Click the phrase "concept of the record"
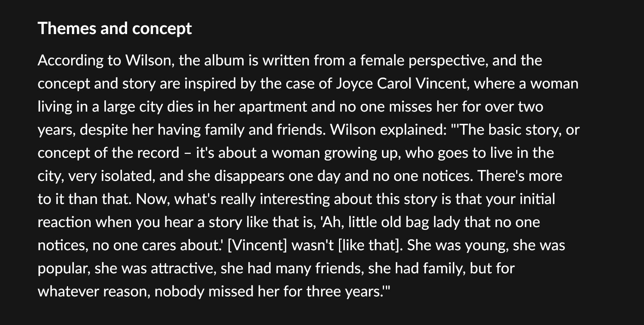This screenshot has width=644, height=325. pos(108,153)
